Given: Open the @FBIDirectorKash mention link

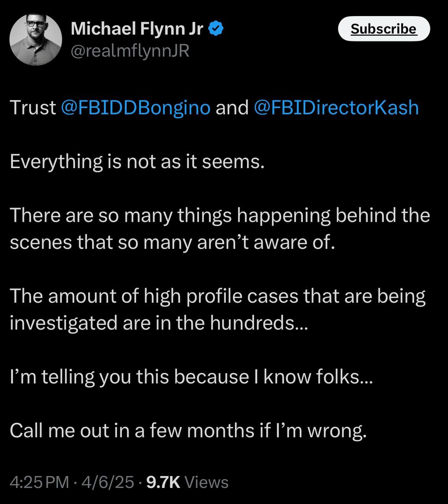Looking at the screenshot, I should click(x=336, y=107).
